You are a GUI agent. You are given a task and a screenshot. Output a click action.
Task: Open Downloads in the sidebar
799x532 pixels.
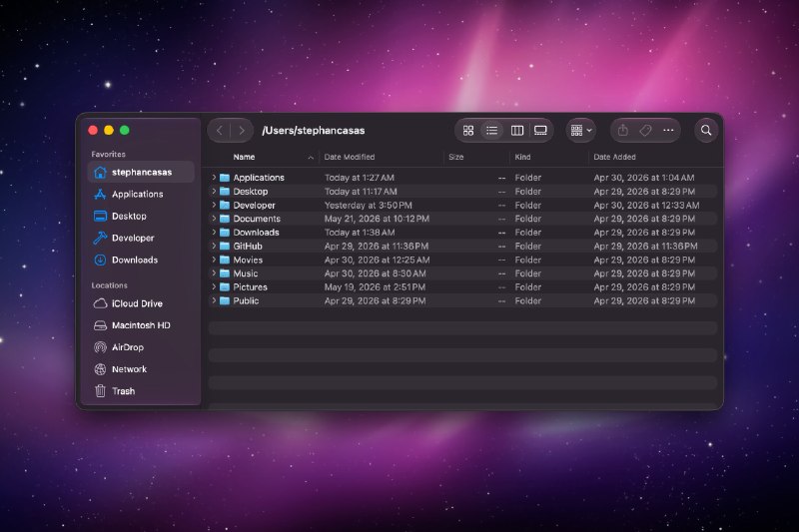141,260
